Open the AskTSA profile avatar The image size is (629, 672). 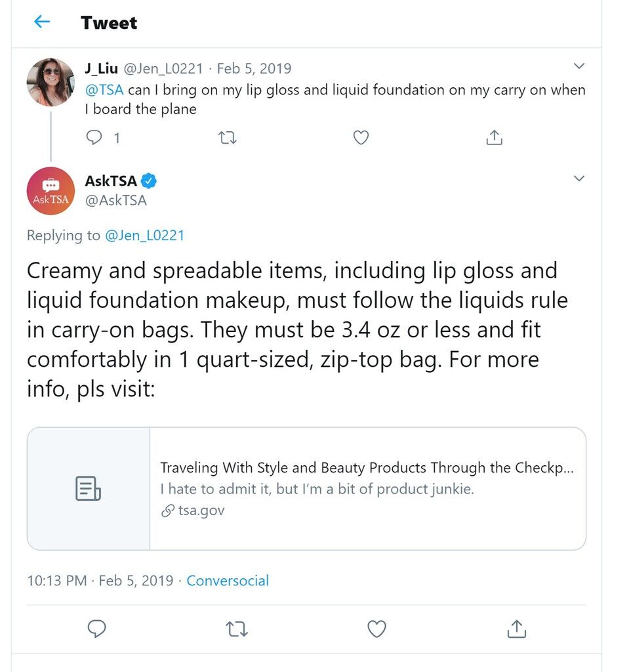tap(51, 191)
